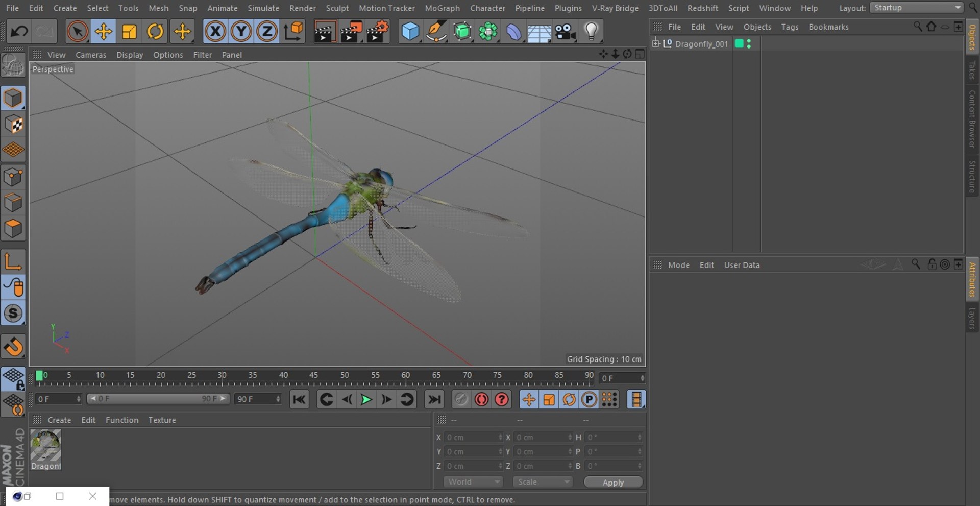The image size is (980, 506).
Task: Toggle coordinate system icon
Action: click(x=293, y=32)
